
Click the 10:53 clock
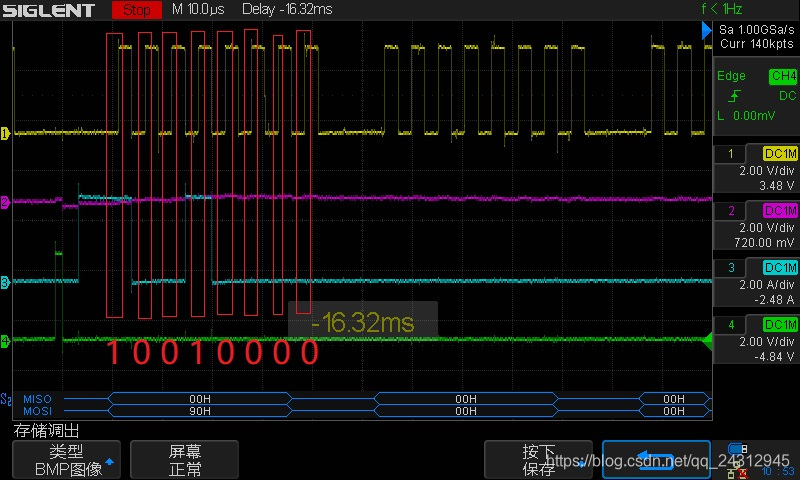(778, 471)
